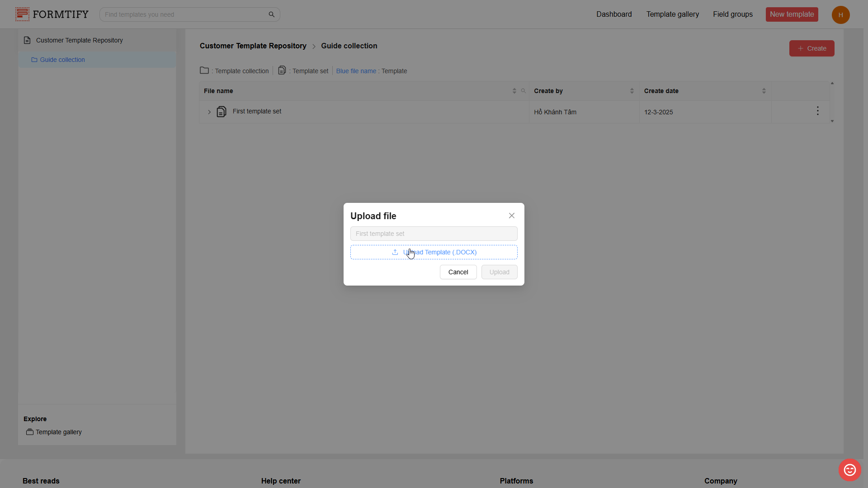
Task: Expand the First template set row
Action: coord(209,112)
